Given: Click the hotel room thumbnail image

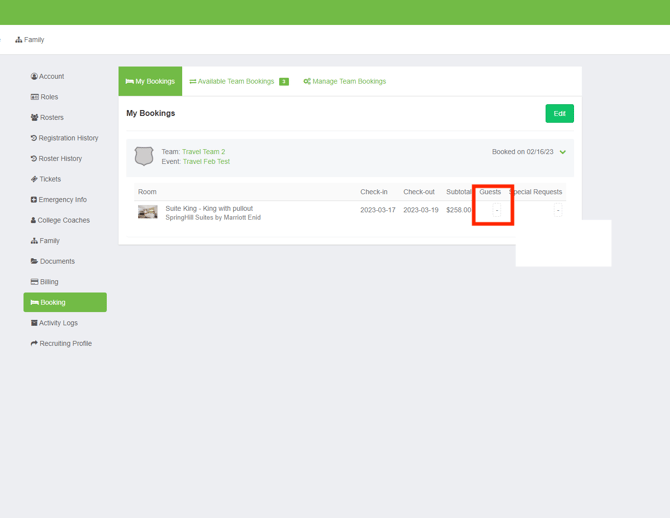Looking at the screenshot, I should 148,212.
